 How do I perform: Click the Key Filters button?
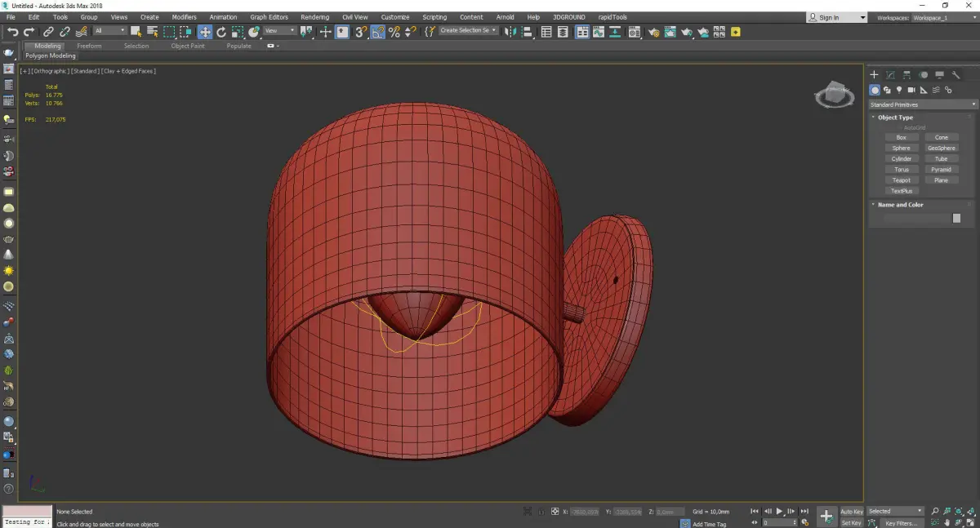point(901,523)
